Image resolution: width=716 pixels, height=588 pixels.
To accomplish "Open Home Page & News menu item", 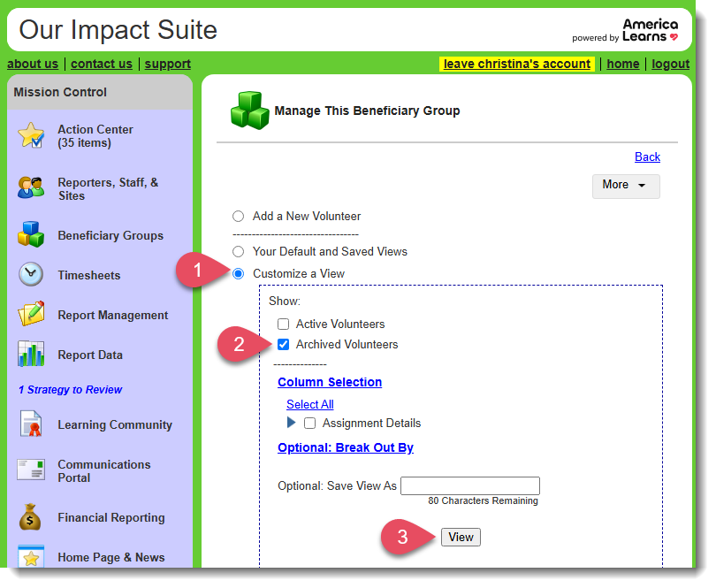I will point(111,557).
